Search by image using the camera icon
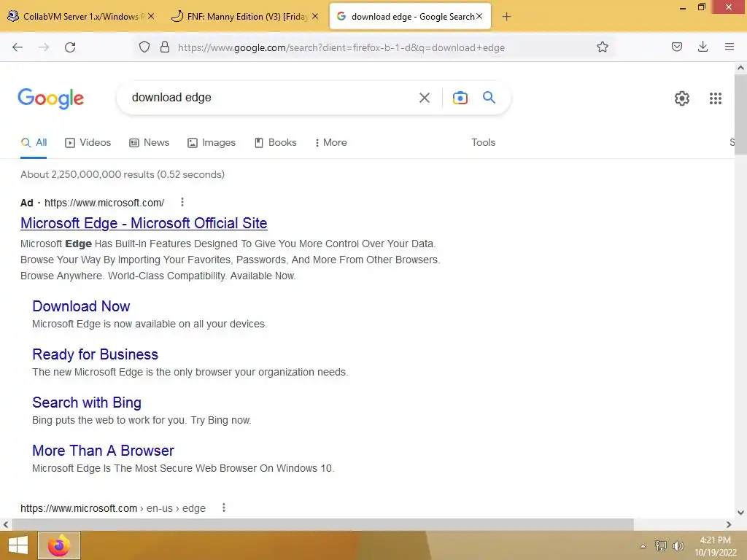Screen dimensions: 747x560 tap(460, 98)
